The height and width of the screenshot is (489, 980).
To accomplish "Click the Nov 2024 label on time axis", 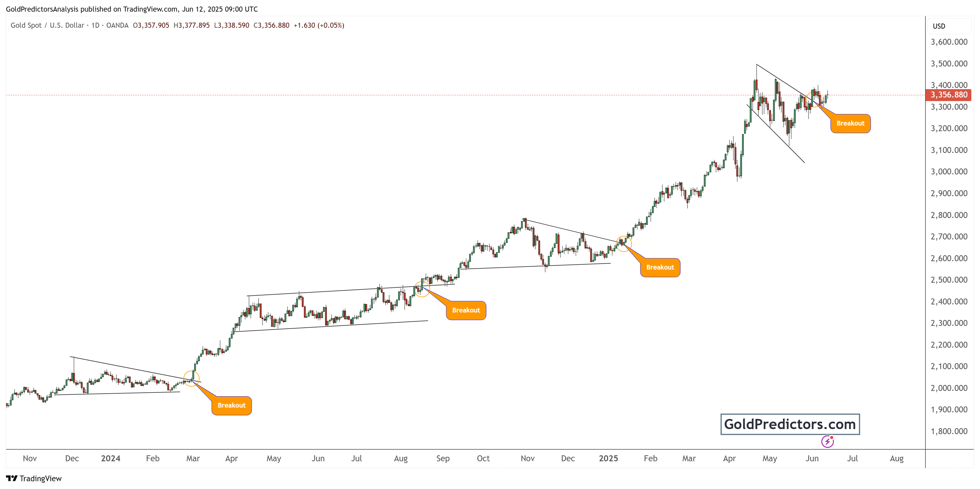I will (527, 458).
